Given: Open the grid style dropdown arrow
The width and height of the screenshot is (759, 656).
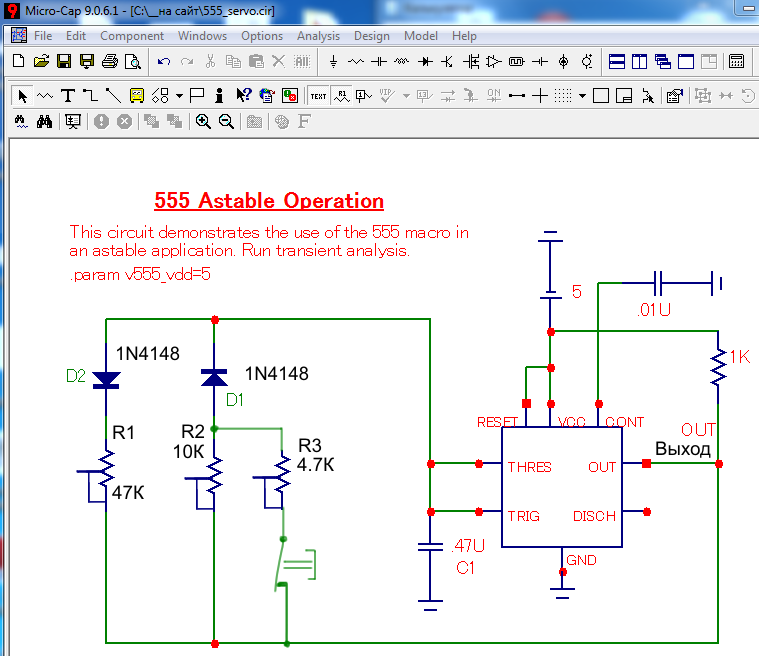Looking at the screenshot, I should (x=582, y=97).
